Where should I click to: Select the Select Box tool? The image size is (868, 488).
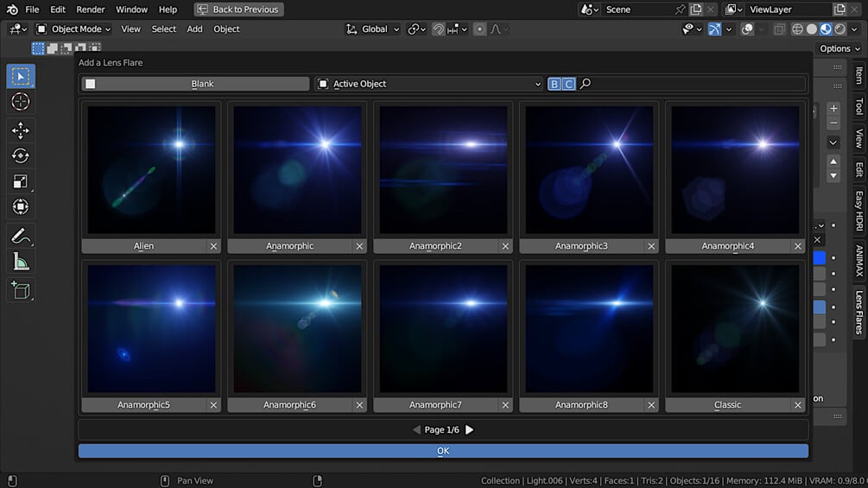click(21, 76)
